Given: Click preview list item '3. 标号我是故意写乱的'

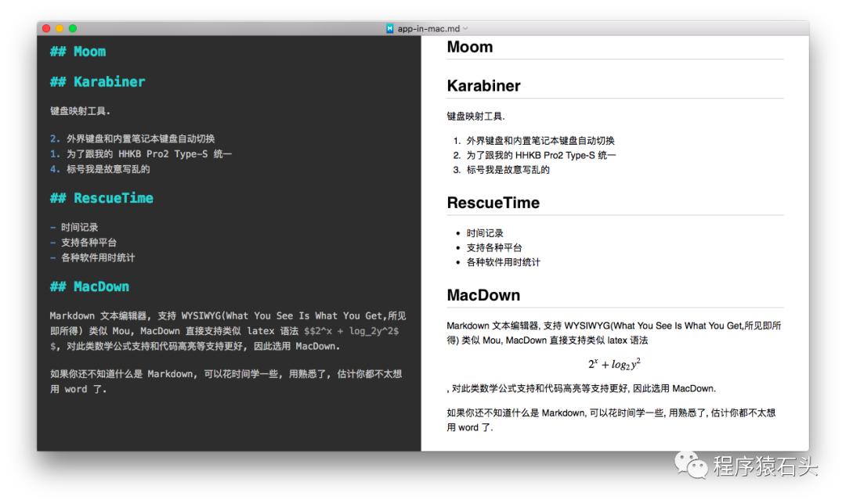Looking at the screenshot, I should click(501, 170).
